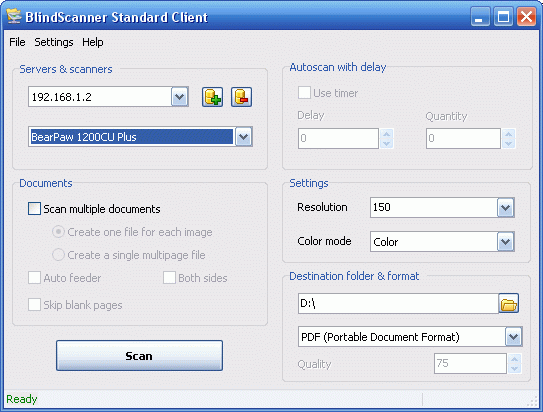Expand the server address 192.168.1.2 dropdown
Screen dimensions: 543x412
[x=179, y=97]
